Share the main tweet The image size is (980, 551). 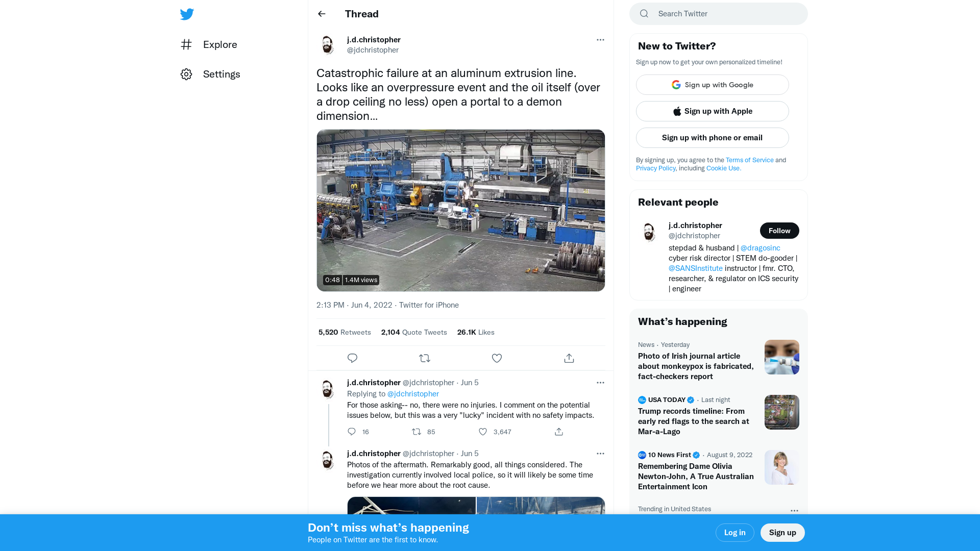pos(569,358)
